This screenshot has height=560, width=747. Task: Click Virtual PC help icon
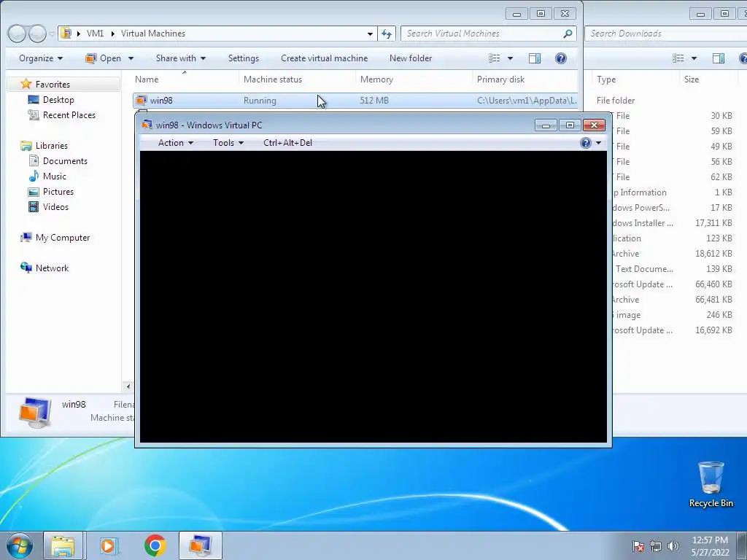pos(586,143)
